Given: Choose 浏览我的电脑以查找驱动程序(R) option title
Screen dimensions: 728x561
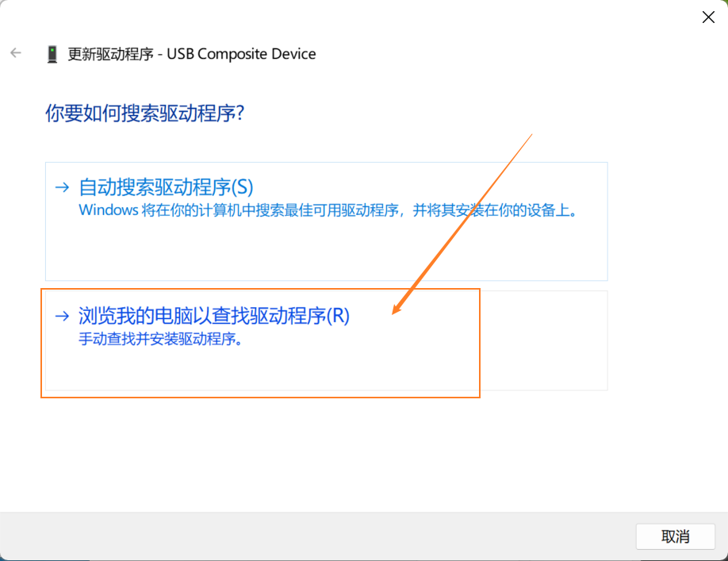Looking at the screenshot, I should coord(214,316).
